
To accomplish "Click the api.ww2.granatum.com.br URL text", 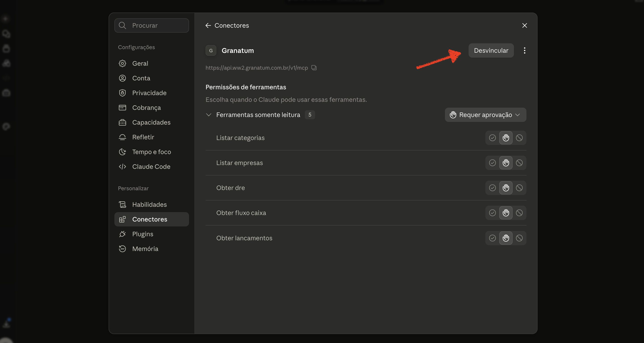I will (x=257, y=68).
